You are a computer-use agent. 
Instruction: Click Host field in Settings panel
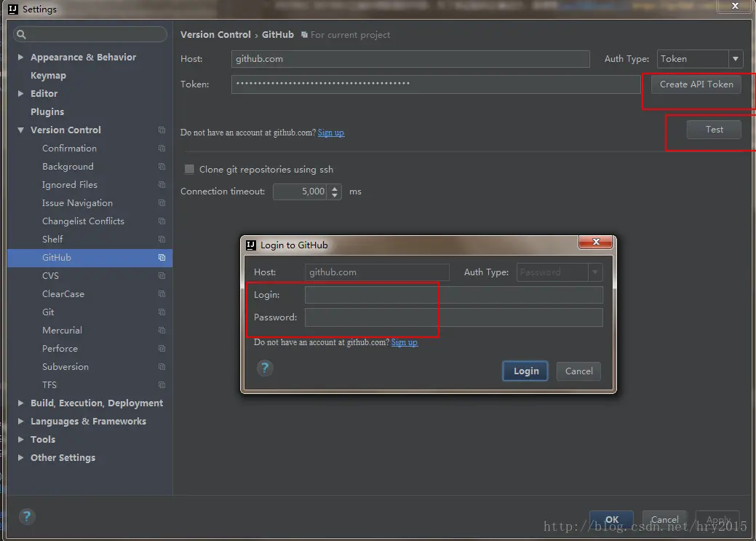[410, 59]
